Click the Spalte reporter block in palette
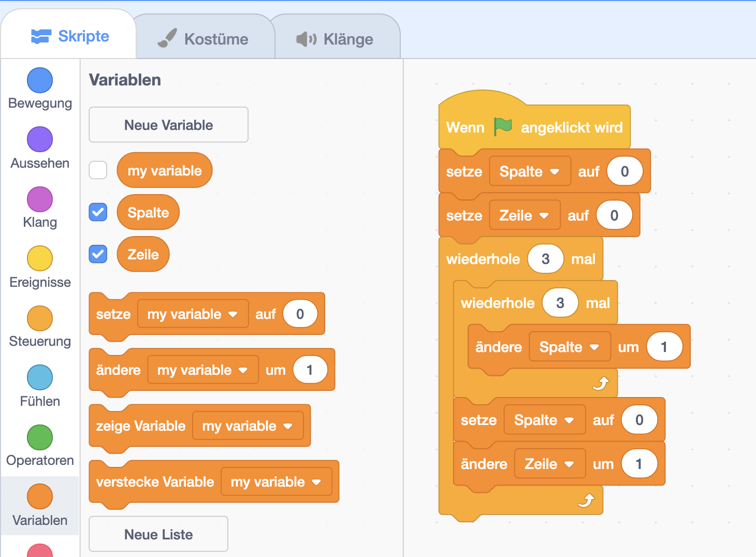This screenshot has width=756, height=557. pyautogui.click(x=148, y=212)
